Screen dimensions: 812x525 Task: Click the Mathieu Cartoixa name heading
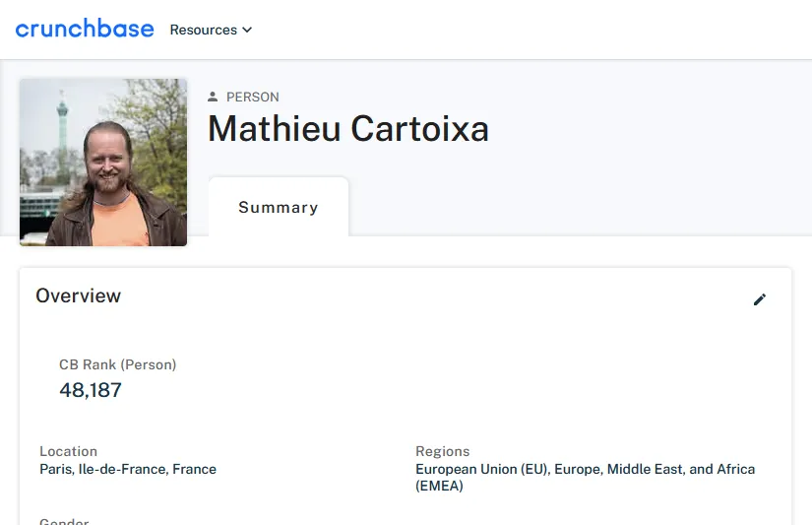[x=348, y=128]
